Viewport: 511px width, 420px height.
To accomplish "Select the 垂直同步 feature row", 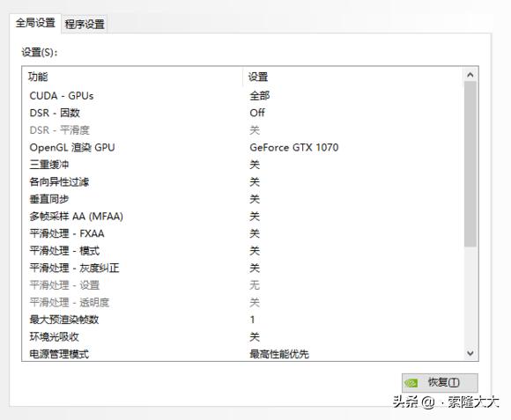I will coord(243,199).
